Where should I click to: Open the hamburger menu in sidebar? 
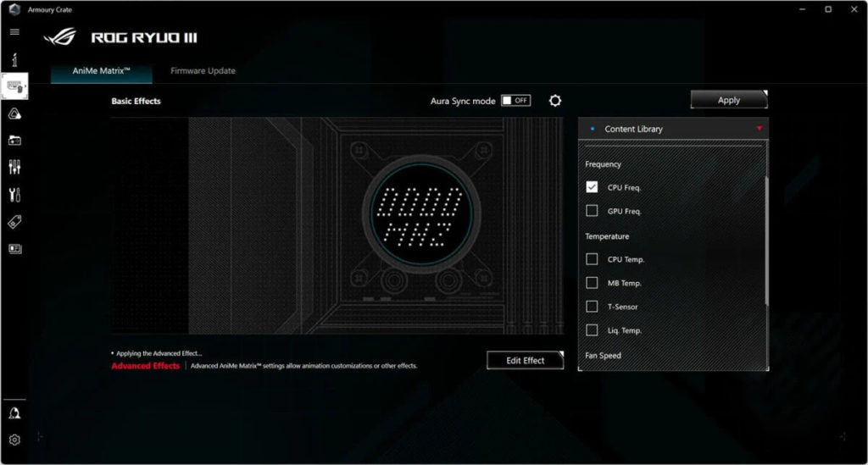pyautogui.click(x=14, y=32)
